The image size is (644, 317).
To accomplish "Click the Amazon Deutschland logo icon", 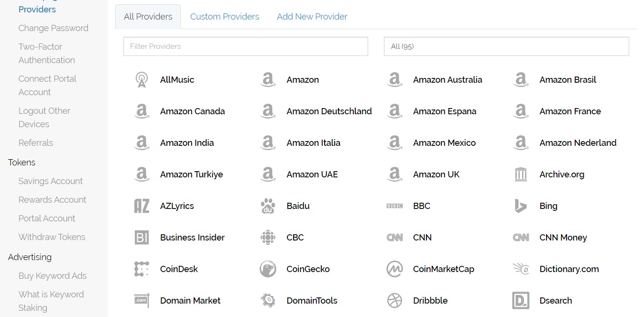I will 268,111.
